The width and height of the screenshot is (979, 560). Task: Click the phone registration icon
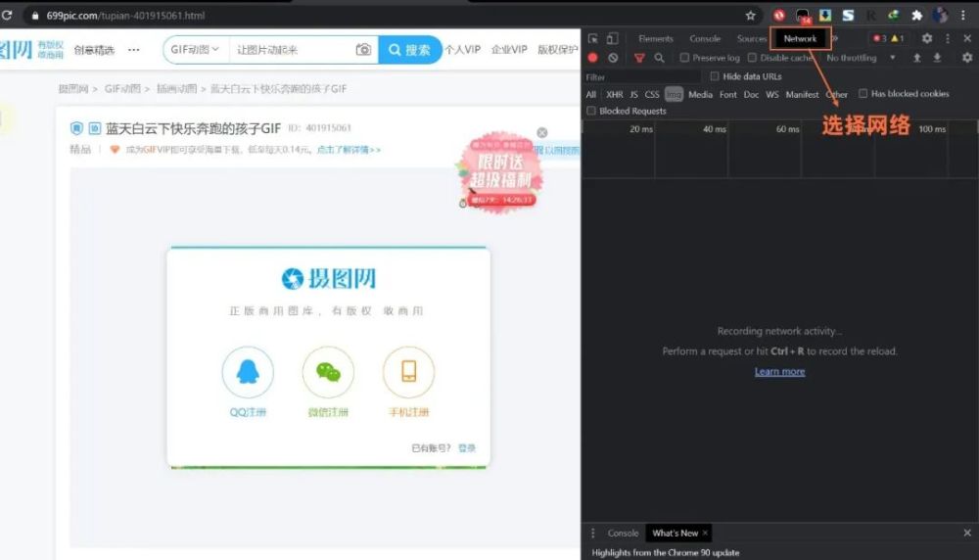point(409,372)
